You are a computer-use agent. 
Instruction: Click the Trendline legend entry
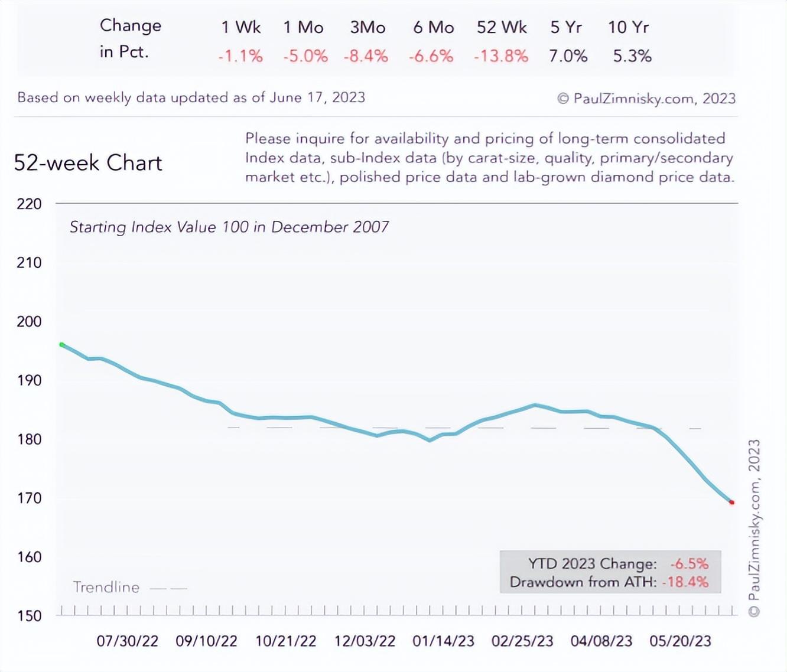tap(106, 587)
